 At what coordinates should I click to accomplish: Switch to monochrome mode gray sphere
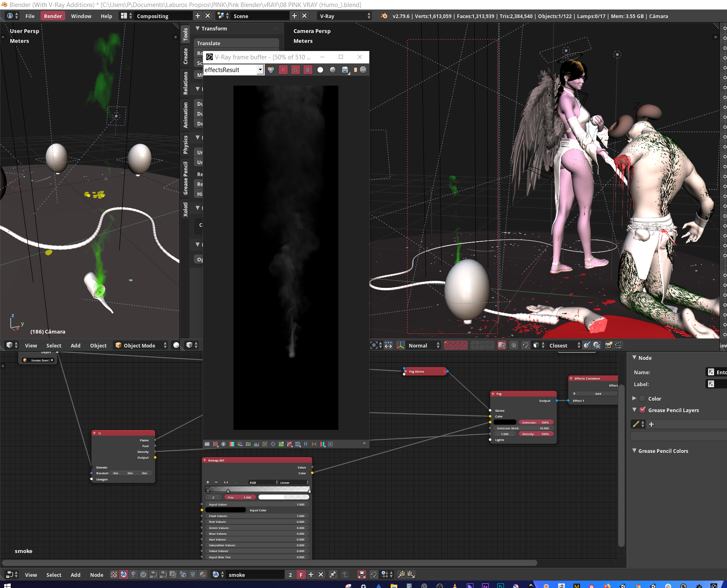333,70
